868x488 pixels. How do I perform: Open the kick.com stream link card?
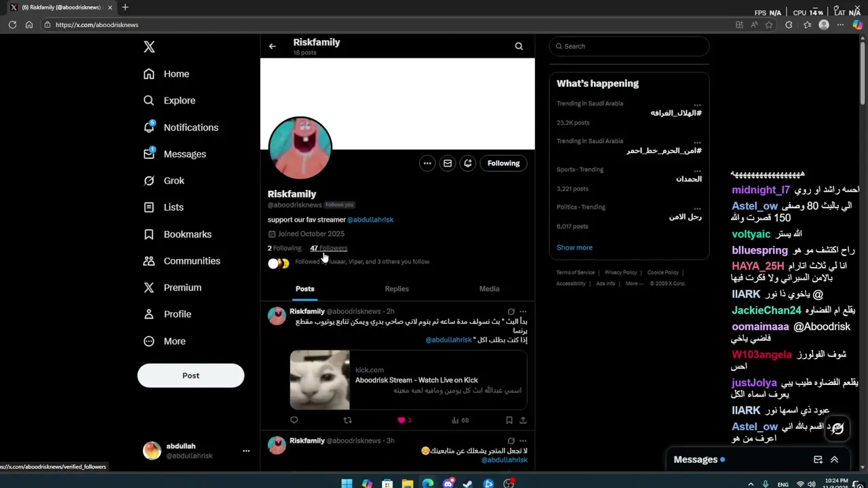408,380
